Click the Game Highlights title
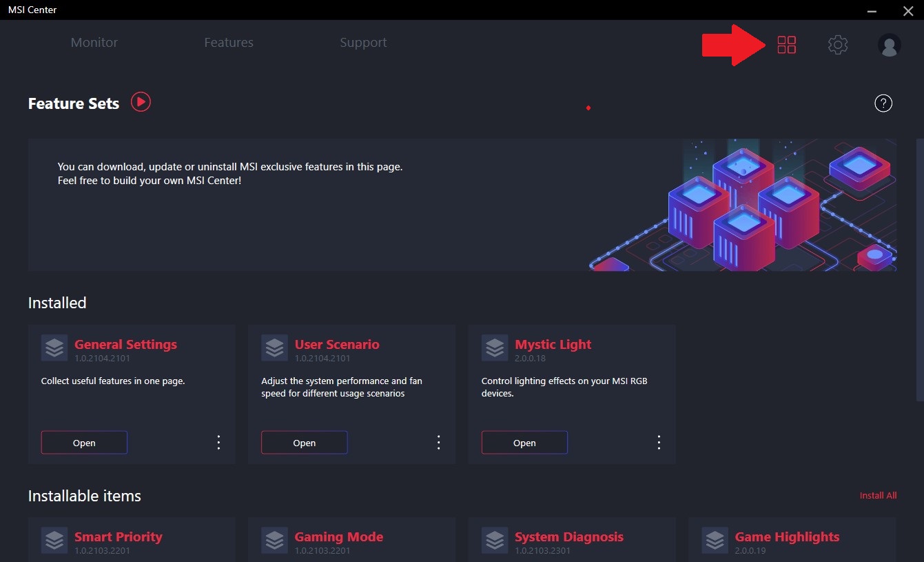This screenshot has height=562, width=924. (x=788, y=537)
